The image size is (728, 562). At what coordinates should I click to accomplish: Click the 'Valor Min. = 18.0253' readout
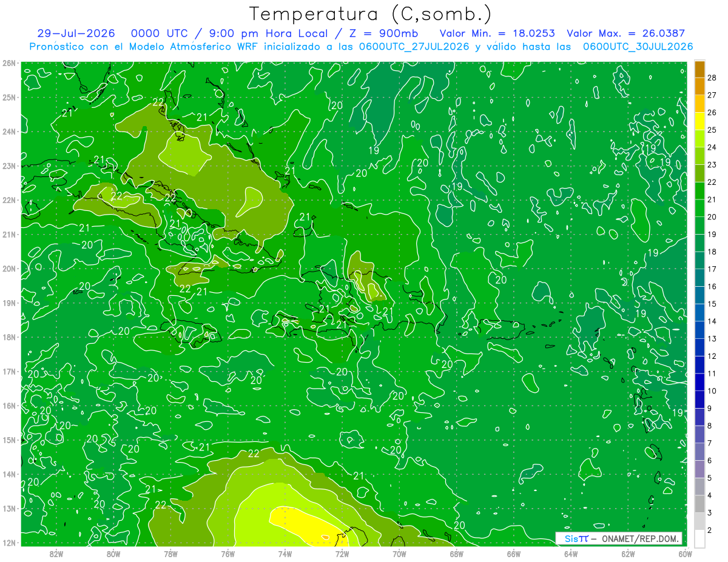pyautogui.click(x=497, y=33)
